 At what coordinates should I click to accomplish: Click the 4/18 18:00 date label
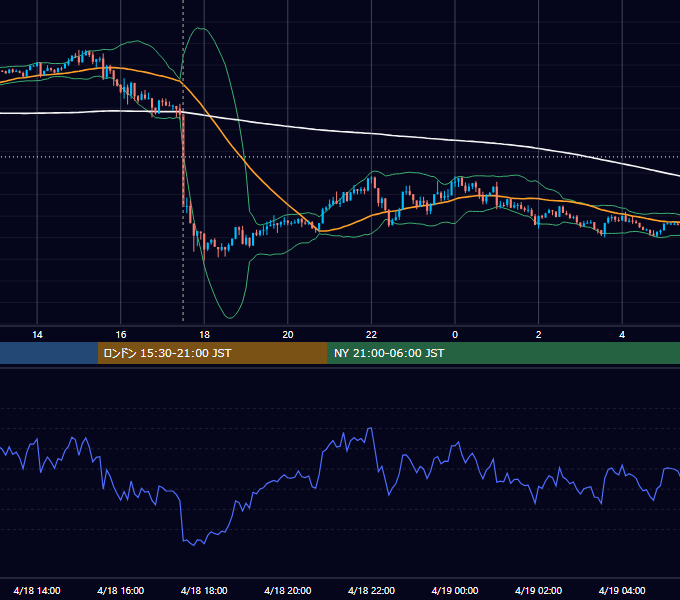[204, 590]
